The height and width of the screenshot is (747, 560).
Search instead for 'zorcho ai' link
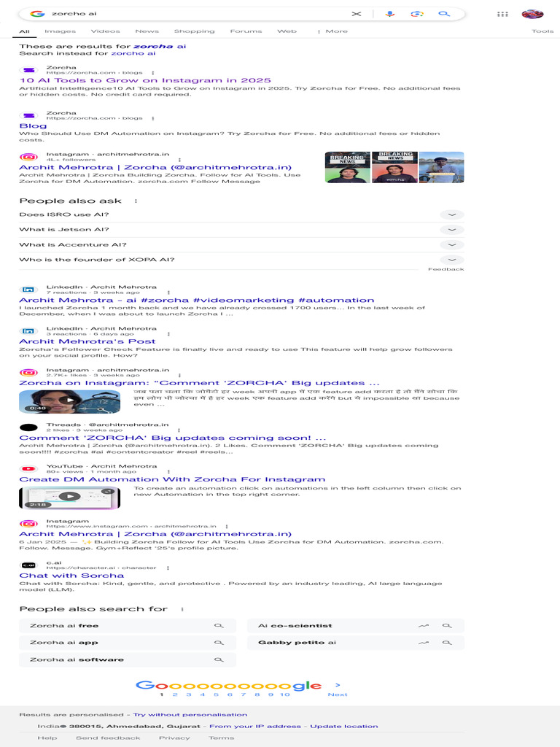pos(133,53)
